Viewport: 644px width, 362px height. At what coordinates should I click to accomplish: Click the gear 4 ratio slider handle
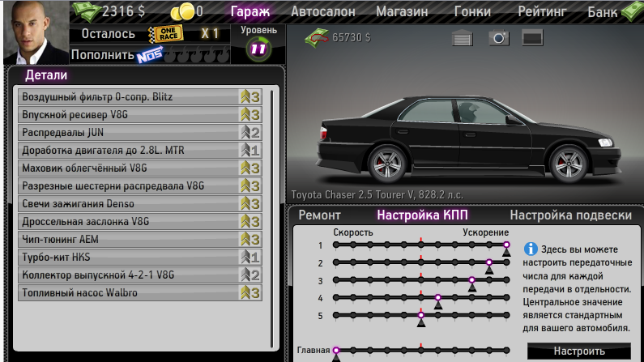pyautogui.click(x=437, y=297)
